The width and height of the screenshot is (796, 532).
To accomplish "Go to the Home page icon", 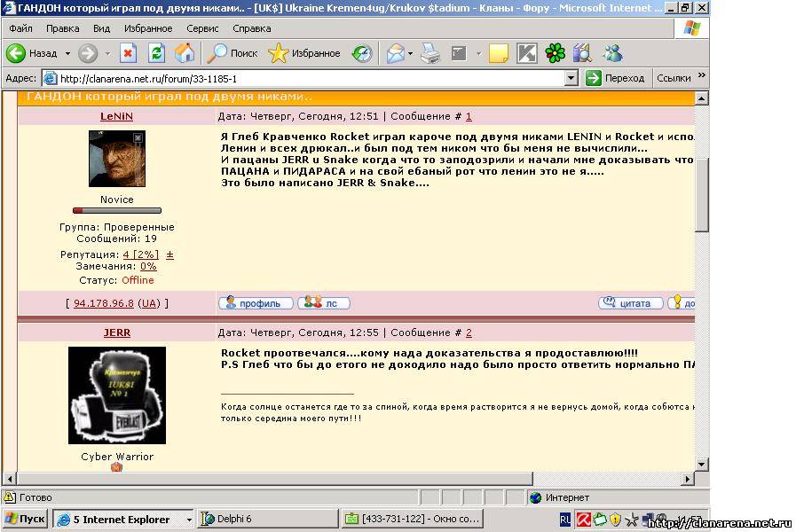I will click(x=185, y=53).
